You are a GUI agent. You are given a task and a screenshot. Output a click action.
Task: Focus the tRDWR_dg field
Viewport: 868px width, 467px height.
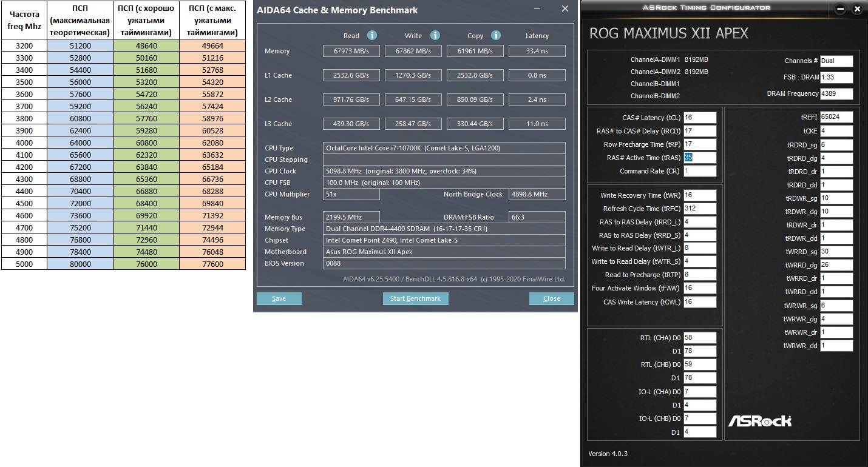[x=836, y=212]
